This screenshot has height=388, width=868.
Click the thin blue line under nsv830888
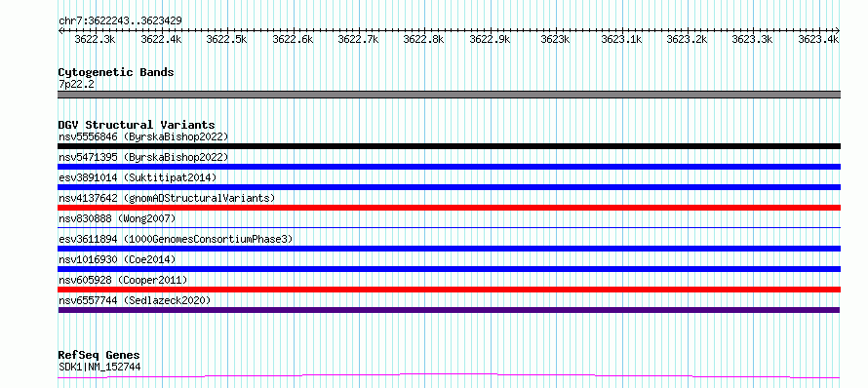[449, 227]
